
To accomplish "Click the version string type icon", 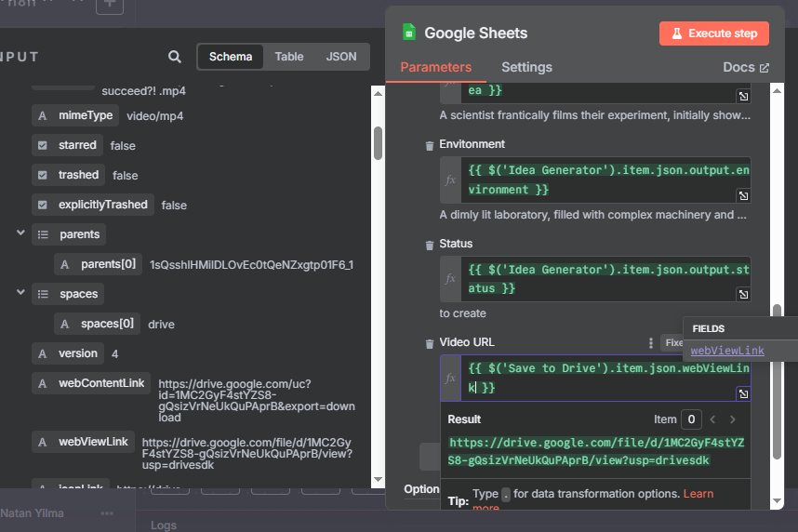I will click(43, 353).
